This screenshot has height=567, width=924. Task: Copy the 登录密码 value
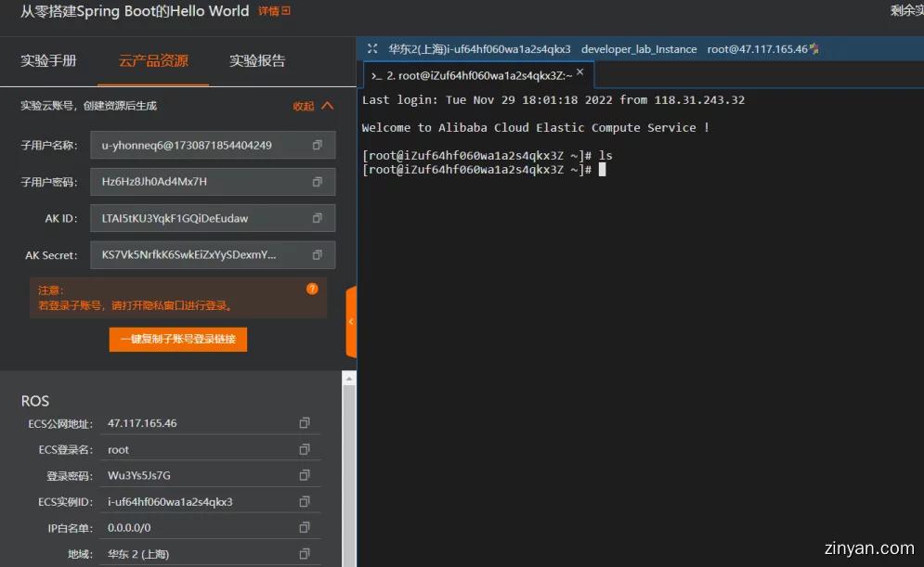[x=304, y=475]
